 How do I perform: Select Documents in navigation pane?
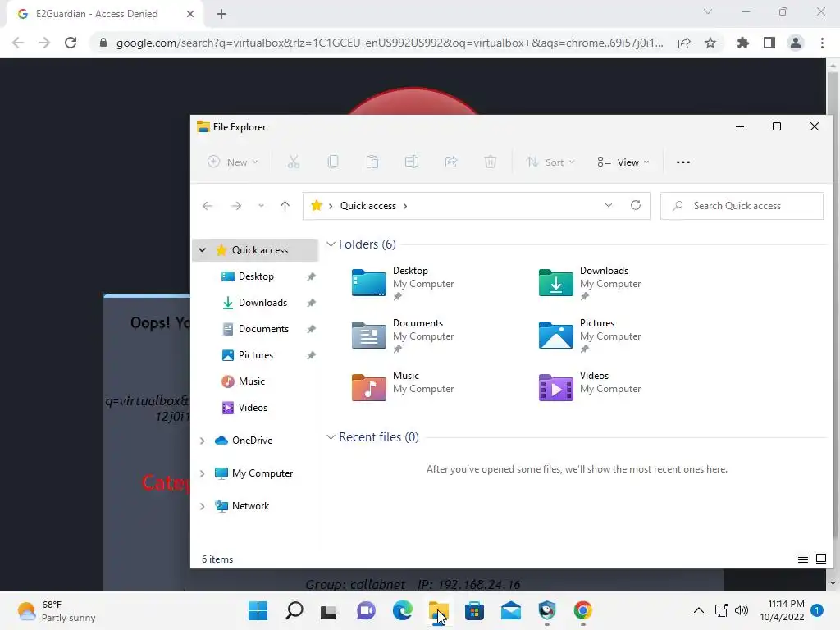pos(263,329)
